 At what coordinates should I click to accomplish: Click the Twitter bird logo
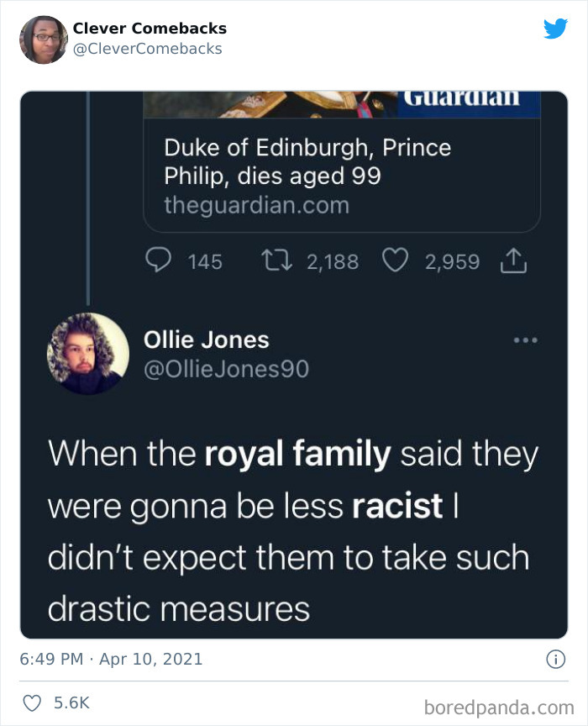pos(554,28)
